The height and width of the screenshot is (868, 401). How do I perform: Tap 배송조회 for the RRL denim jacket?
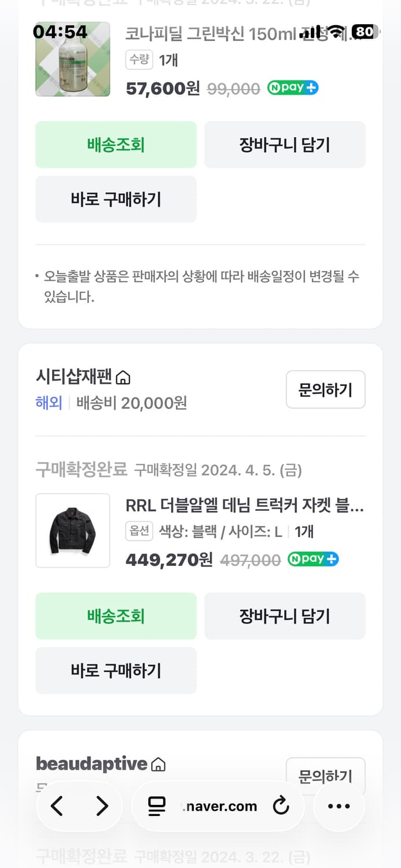(116, 616)
